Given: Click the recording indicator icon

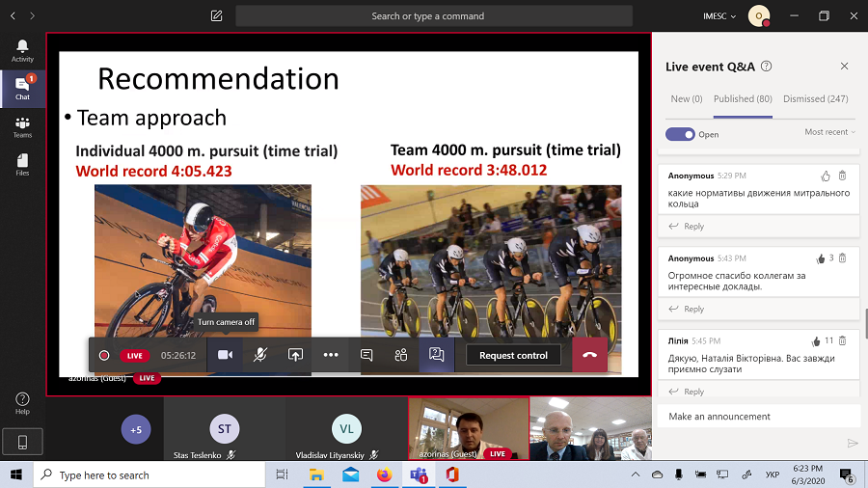Looking at the screenshot, I should (103, 355).
